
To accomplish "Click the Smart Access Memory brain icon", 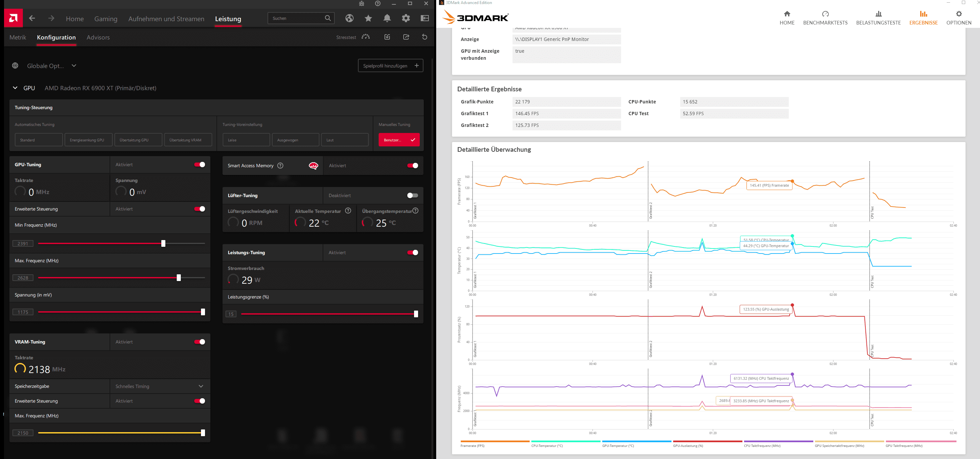I will pos(314,166).
